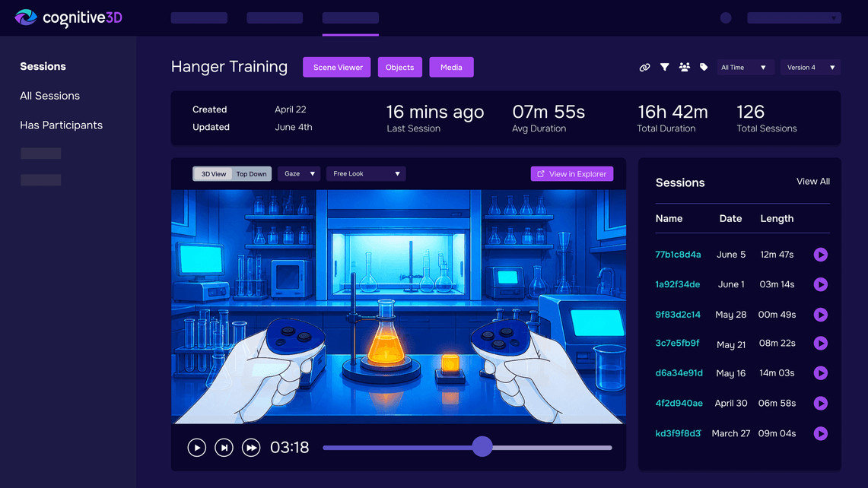Click the 16 mins ago value
Screen dimensions: 868x488
pos(435,112)
